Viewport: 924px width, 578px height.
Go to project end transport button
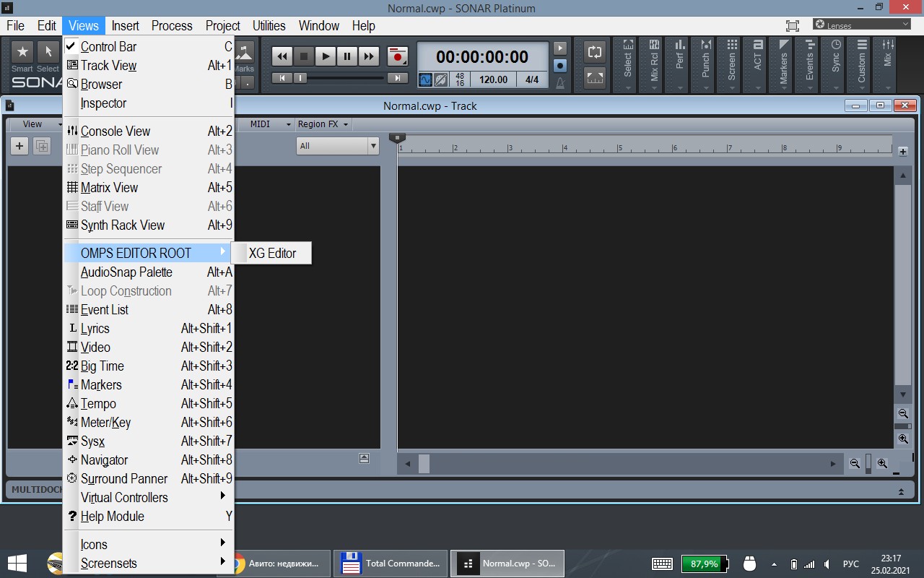point(397,78)
